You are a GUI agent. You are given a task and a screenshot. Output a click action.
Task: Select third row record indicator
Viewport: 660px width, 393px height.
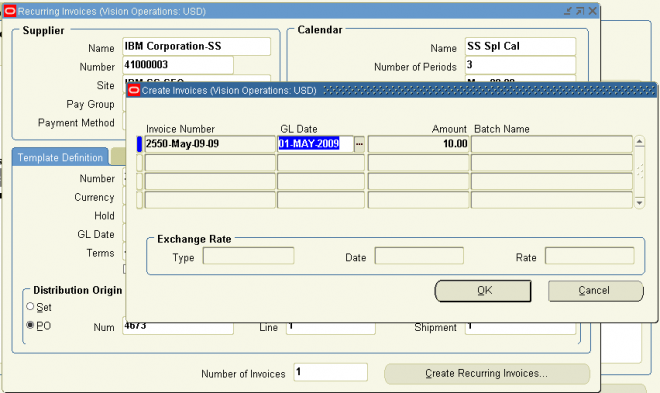pos(140,181)
